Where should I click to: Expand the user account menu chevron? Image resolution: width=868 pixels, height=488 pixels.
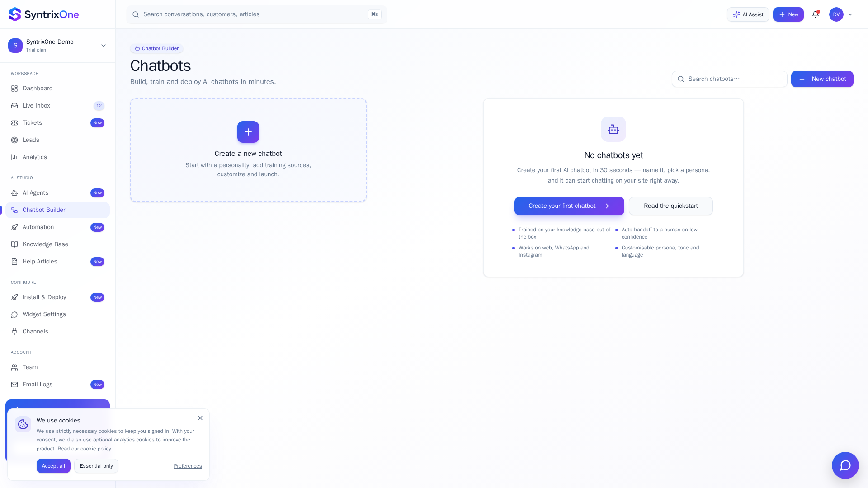[x=850, y=14]
